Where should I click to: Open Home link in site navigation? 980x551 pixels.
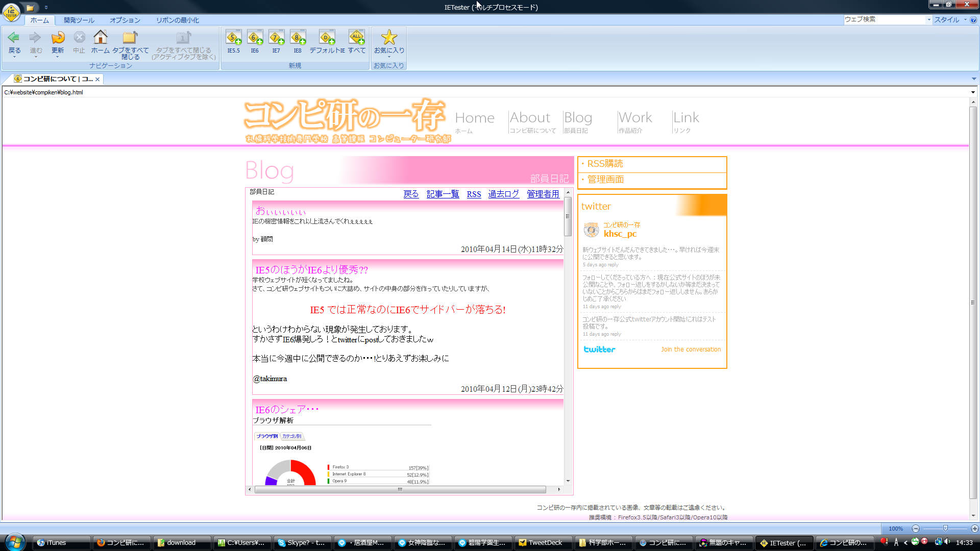click(x=475, y=122)
